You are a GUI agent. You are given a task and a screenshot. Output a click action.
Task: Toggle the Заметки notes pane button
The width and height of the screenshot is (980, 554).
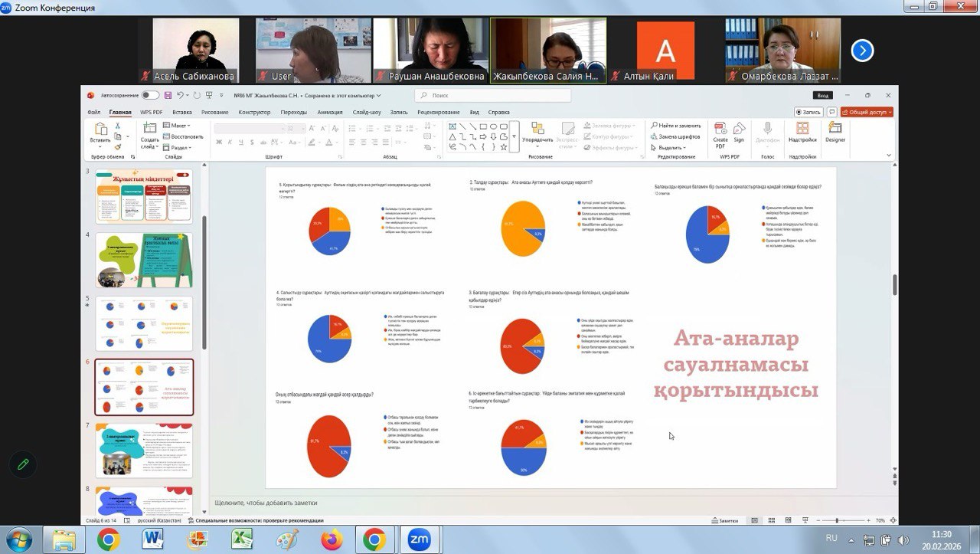point(724,521)
